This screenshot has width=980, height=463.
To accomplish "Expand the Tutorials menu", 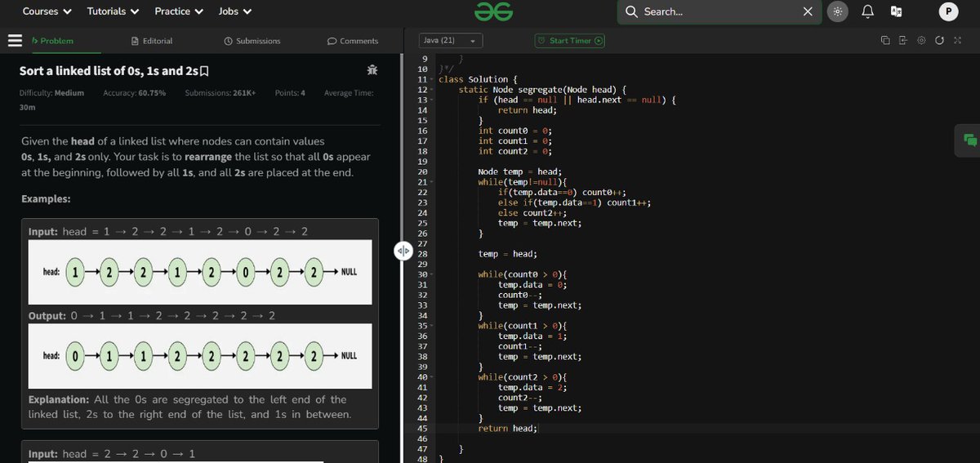I will click(x=113, y=11).
